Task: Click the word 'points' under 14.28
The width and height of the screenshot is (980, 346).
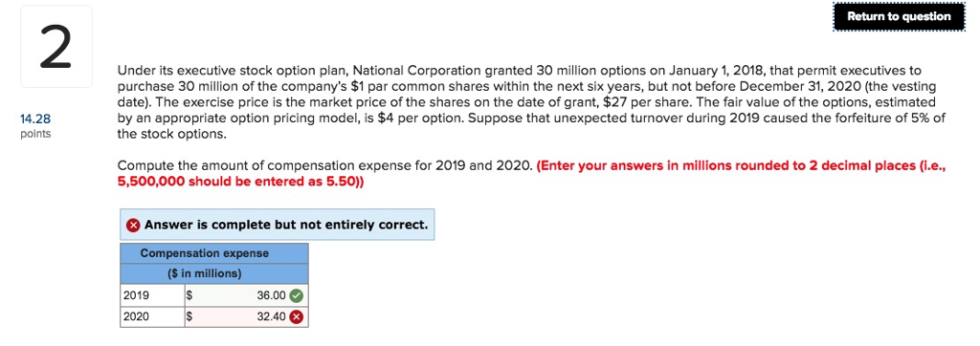Action: 35,135
